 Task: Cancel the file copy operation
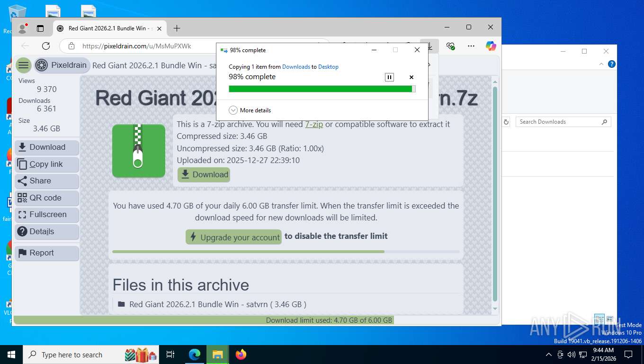click(x=411, y=77)
